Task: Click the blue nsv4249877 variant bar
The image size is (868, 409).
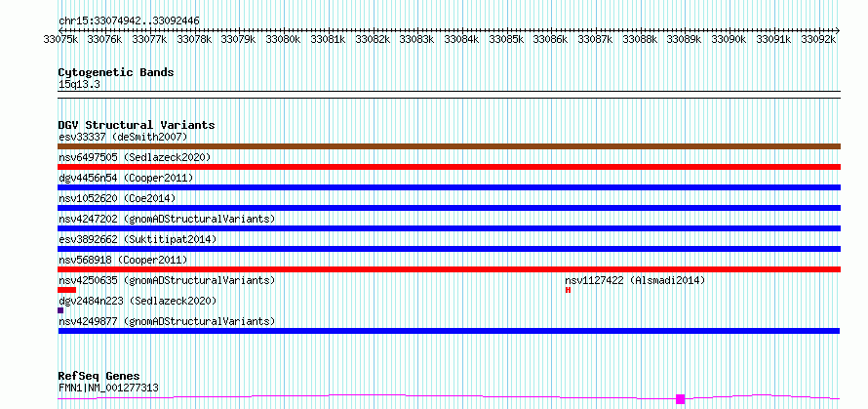Action: (x=449, y=331)
